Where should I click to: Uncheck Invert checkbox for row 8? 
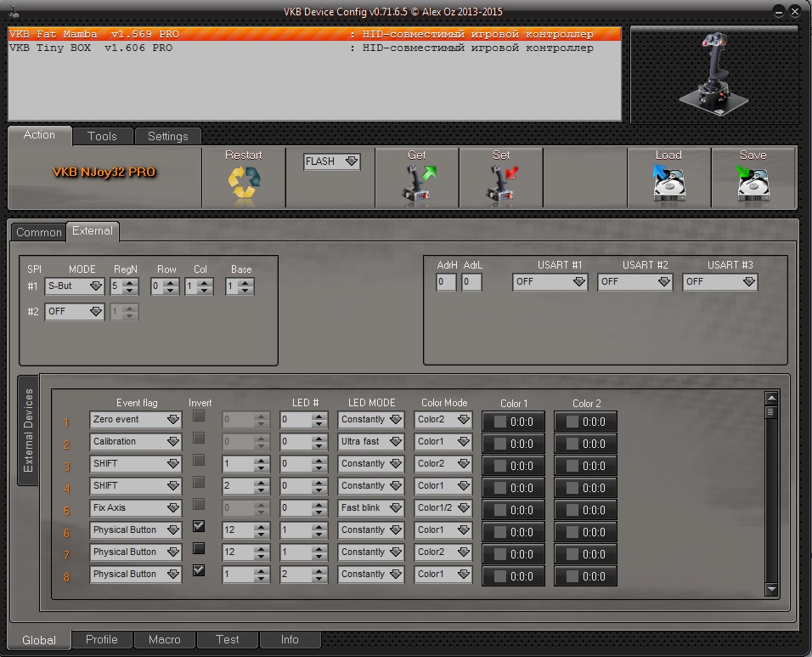point(199,571)
